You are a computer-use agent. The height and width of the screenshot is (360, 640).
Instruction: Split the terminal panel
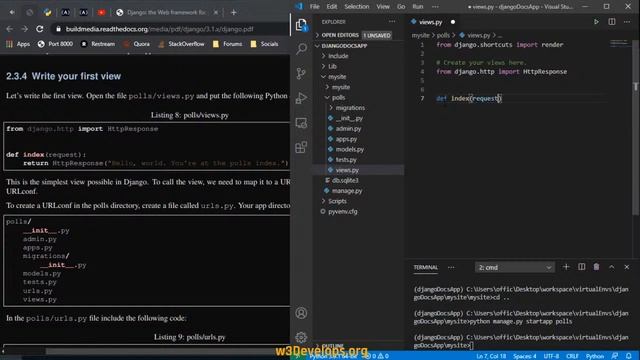click(582, 267)
